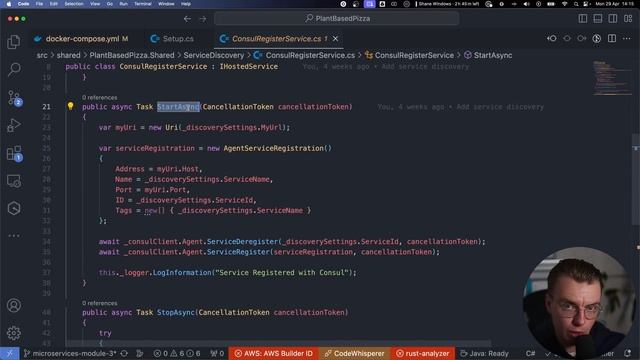Open the remote window indicator
This screenshot has height=360, width=640.
click(x=9, y=353)
